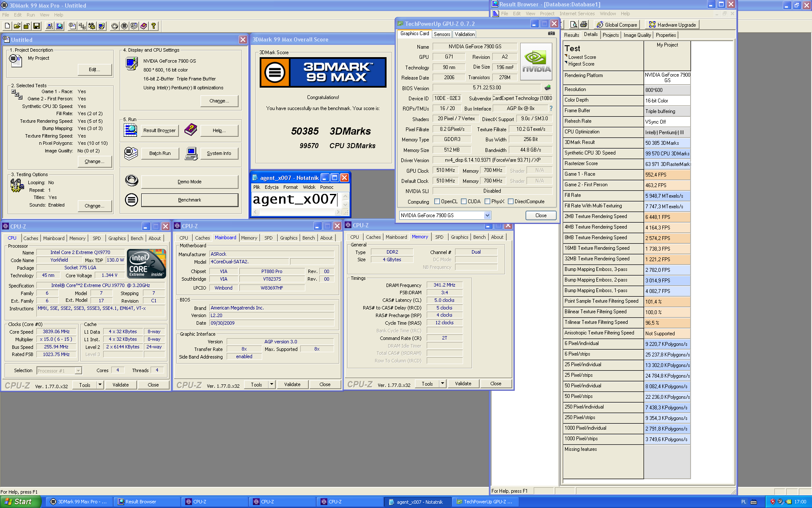Click Batch Run stack icon in 3DMark toolbar
The image size is (812, 508).
pyautogui.click(x=134, y=26)
